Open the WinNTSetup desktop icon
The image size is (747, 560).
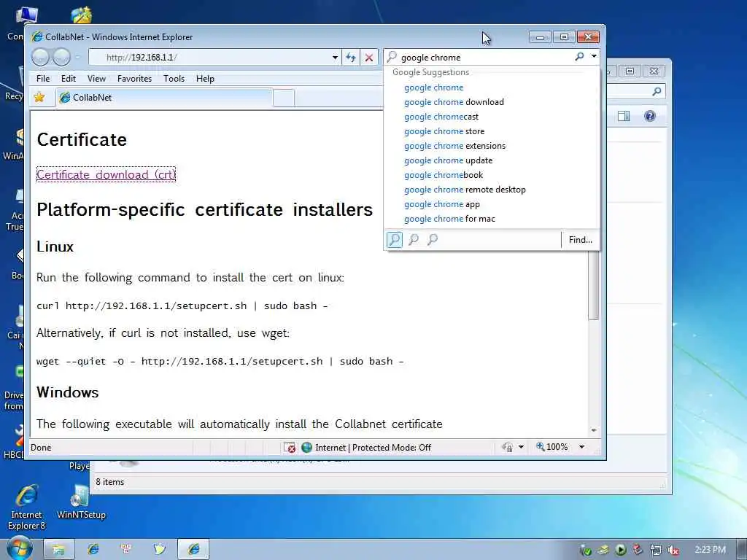[81, 502]
